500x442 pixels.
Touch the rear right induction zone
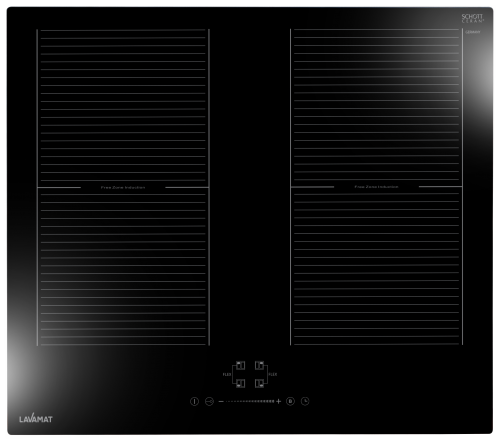click(376, 107)
